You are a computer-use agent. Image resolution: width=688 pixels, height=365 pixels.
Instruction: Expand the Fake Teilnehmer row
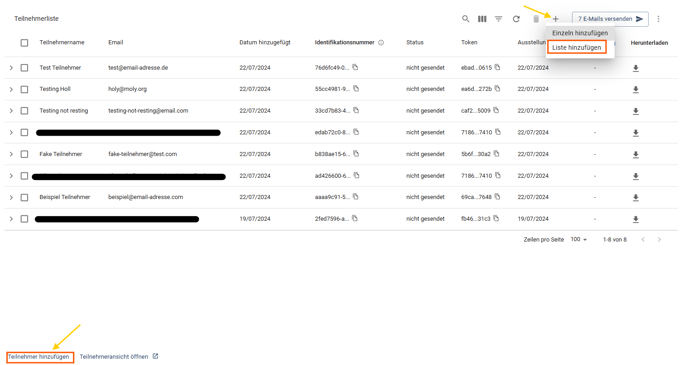[11, 154]
